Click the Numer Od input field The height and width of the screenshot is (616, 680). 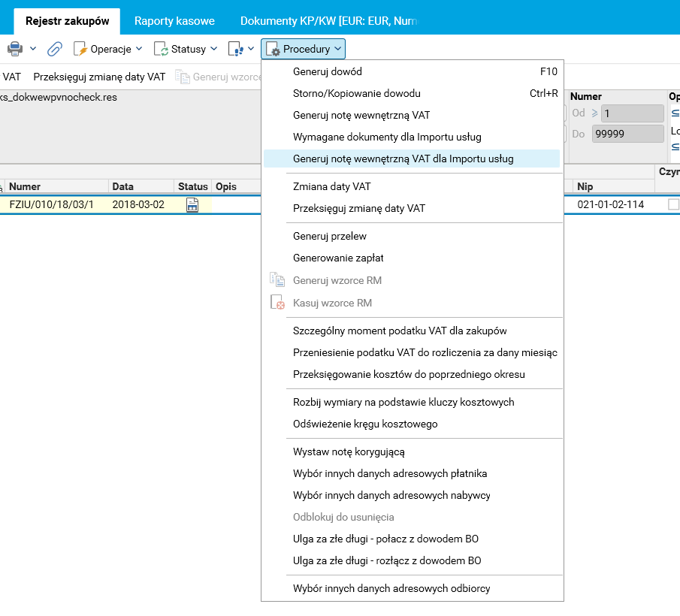[x=633, y=113]
